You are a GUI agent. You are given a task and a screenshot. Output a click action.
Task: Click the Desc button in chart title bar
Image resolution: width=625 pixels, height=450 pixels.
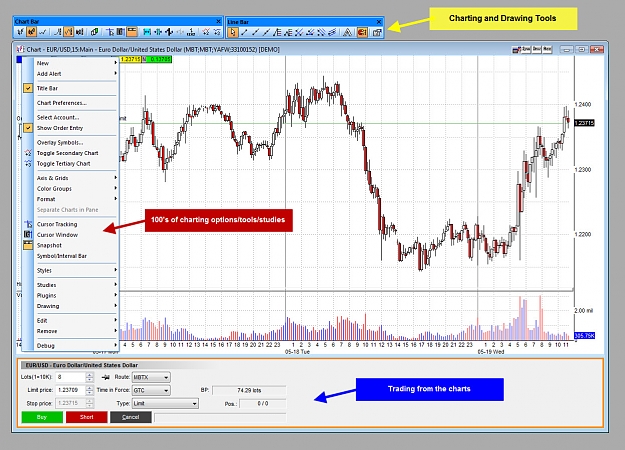tap(537, 49)
